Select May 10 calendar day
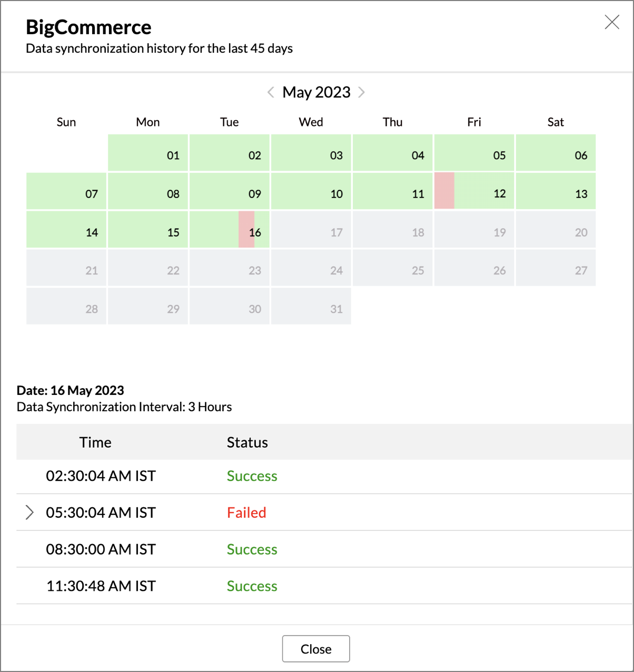The width and height of the screenshot is (634, 672). pos(311,191)
